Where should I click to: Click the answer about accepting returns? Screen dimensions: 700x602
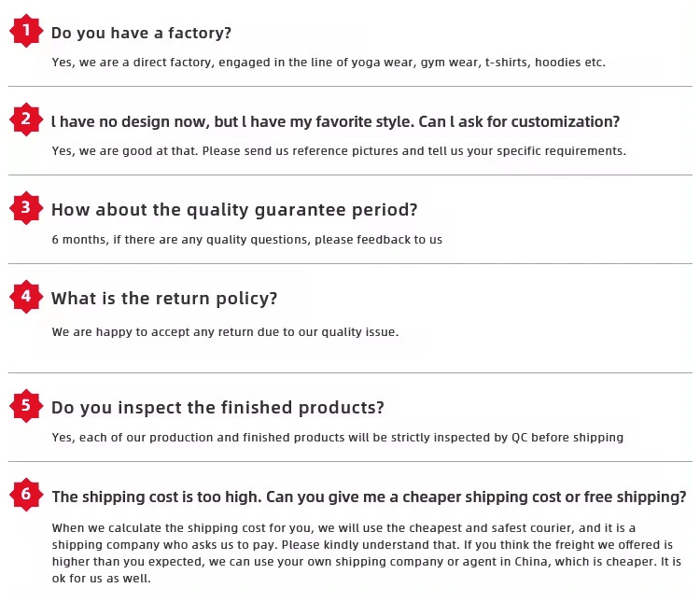pos(225,332)
